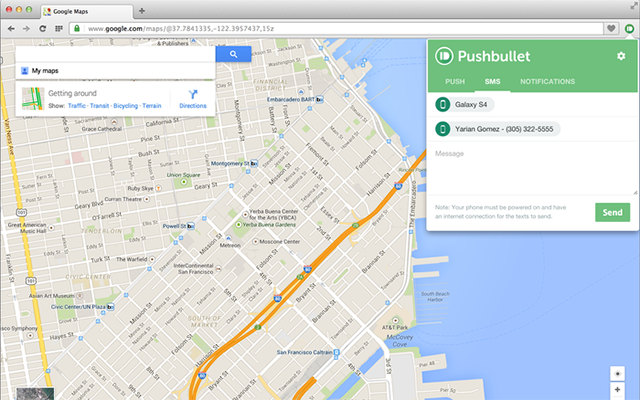The width and height of the screenshot is (640, 400).
Task: Click the browser address bar
Action: [x=337, y=29]
